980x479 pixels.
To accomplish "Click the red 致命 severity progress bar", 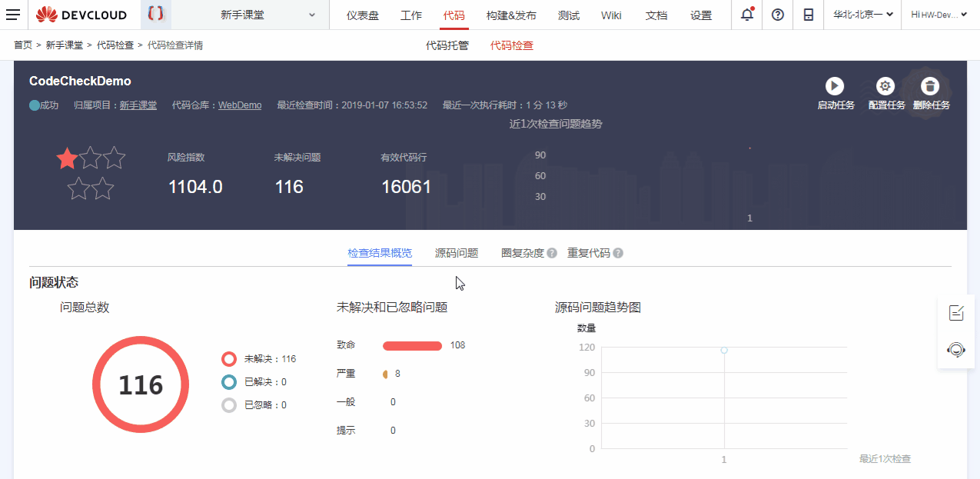I will 412,345.
